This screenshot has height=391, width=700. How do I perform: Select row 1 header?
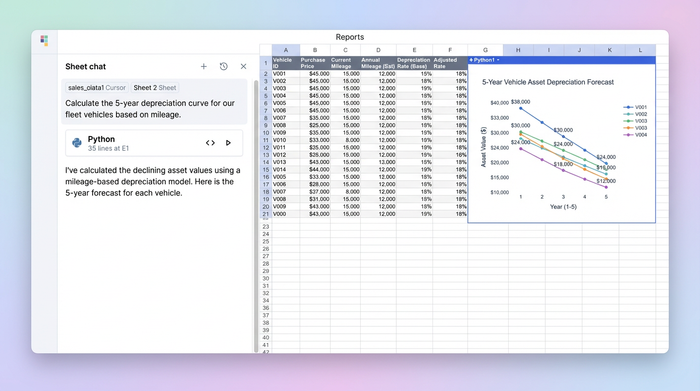266,63
